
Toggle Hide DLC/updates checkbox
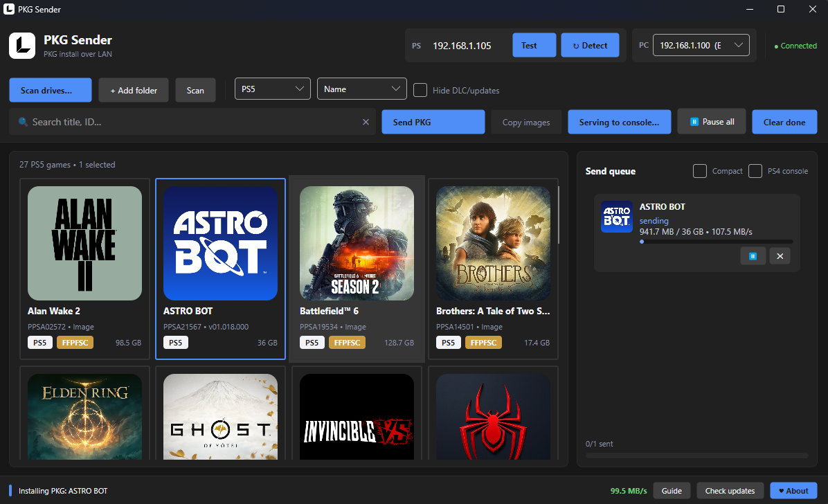coord(420,90)
